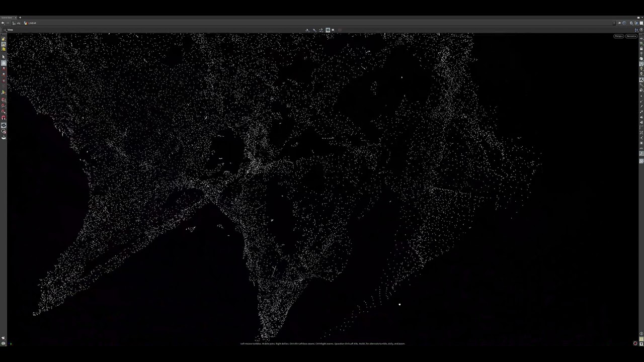Switch to the Scene View tab
This screenshot has width=644, height=362.
pyautogui.click(x=7, y=18)
